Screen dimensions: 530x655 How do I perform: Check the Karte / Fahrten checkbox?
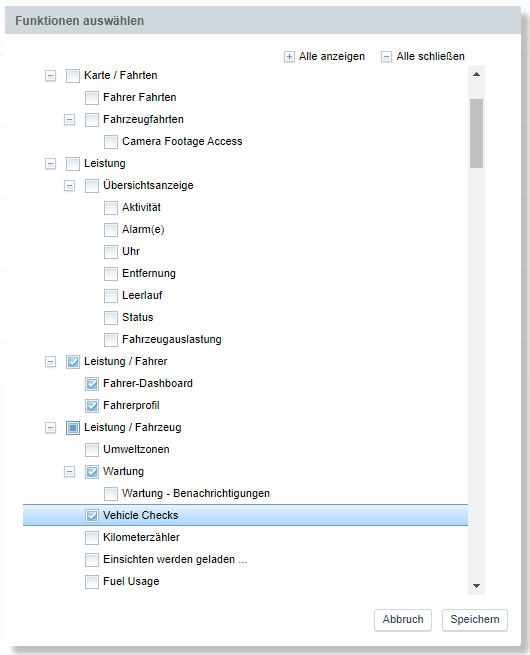tap(73, 76)
